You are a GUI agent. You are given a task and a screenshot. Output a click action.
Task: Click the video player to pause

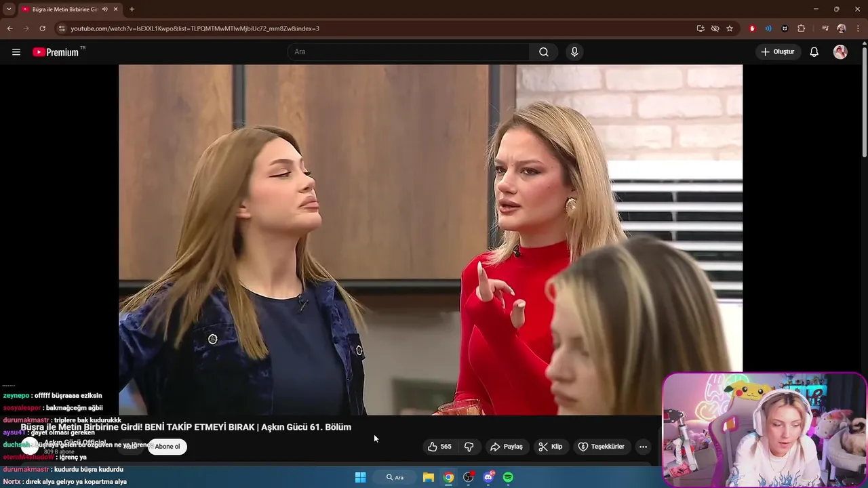click(x=431, y=239)
